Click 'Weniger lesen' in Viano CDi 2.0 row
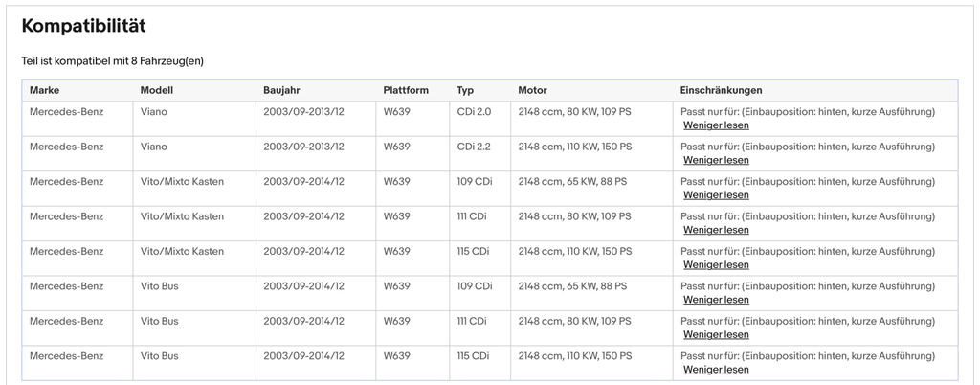Image resolution: width=980 pixels, height=385 pixels. click(716, 125)
